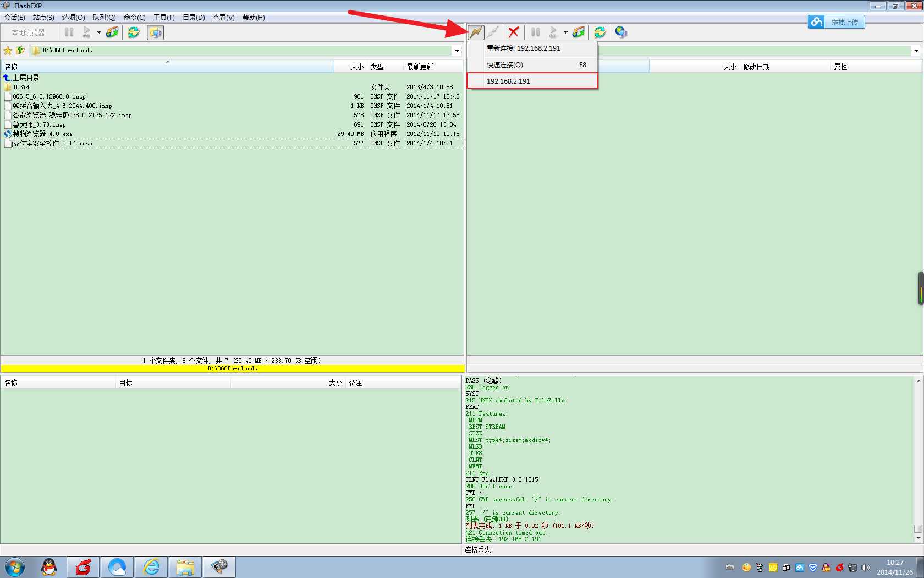Sort local files by 类型 column
Viewport: 924px width, 578px height.
click(385, 67)
